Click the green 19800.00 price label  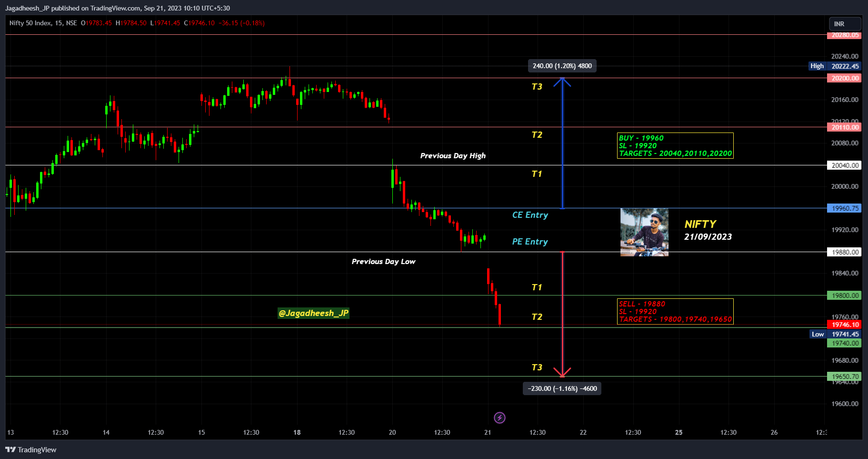click(844, 296)
